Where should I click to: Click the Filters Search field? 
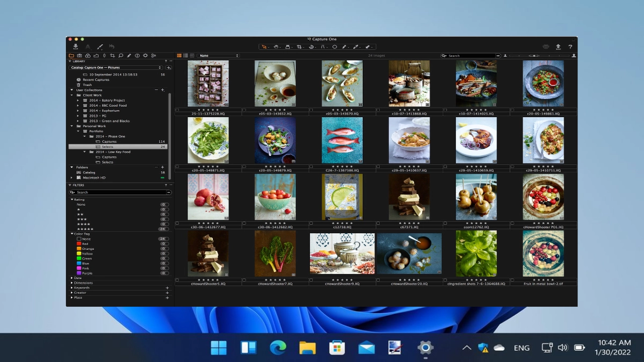[120, 192]
